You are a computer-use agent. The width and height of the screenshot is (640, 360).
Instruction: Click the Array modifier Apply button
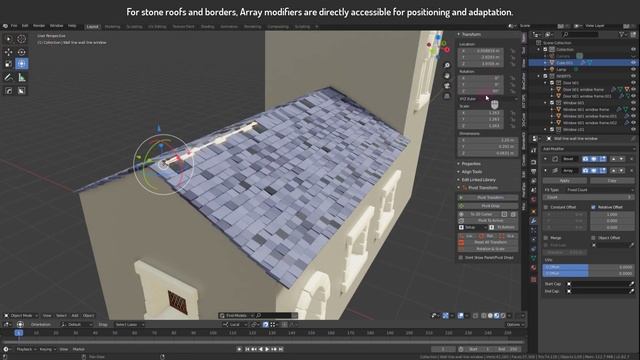point(564,180)
